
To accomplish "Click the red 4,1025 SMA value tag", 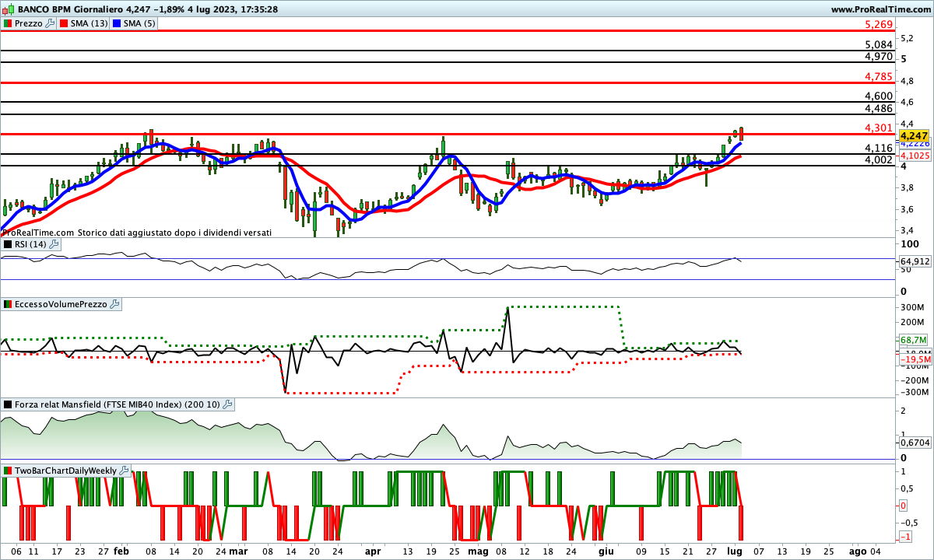I will [916, 156].
